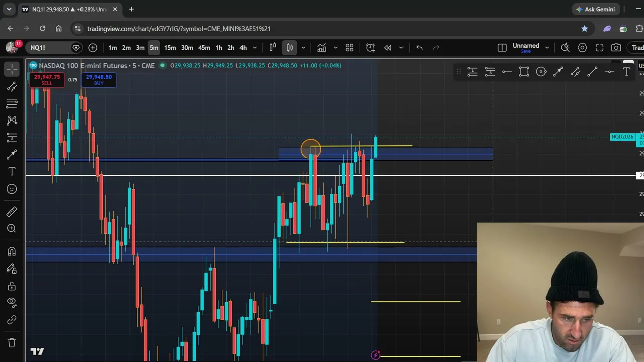The image size is (644, 362).
Task: Grab the favorites toolbar drag handle
Action: (x=458, y=72)
